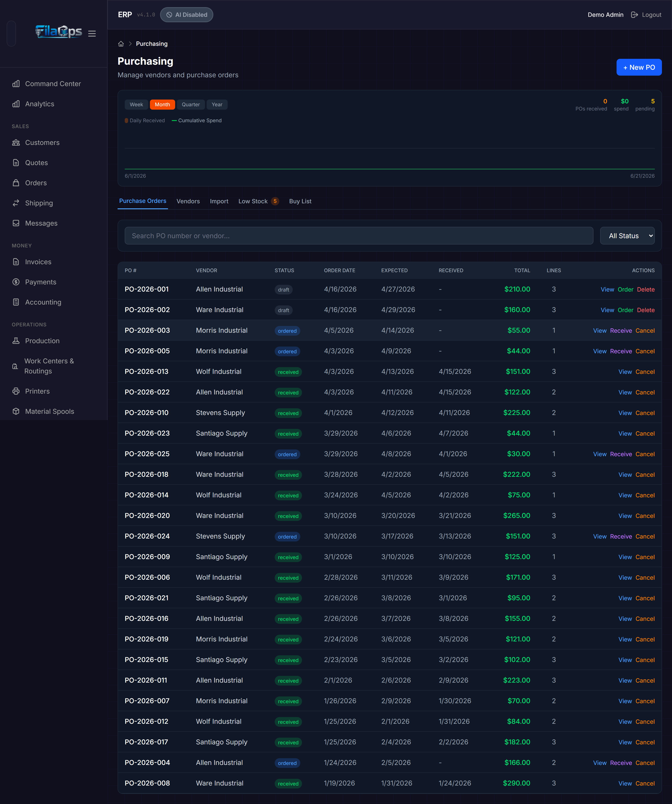Cancel PO-2026-008
This screenshot has height=804, width=672.
tap(645, 783)
